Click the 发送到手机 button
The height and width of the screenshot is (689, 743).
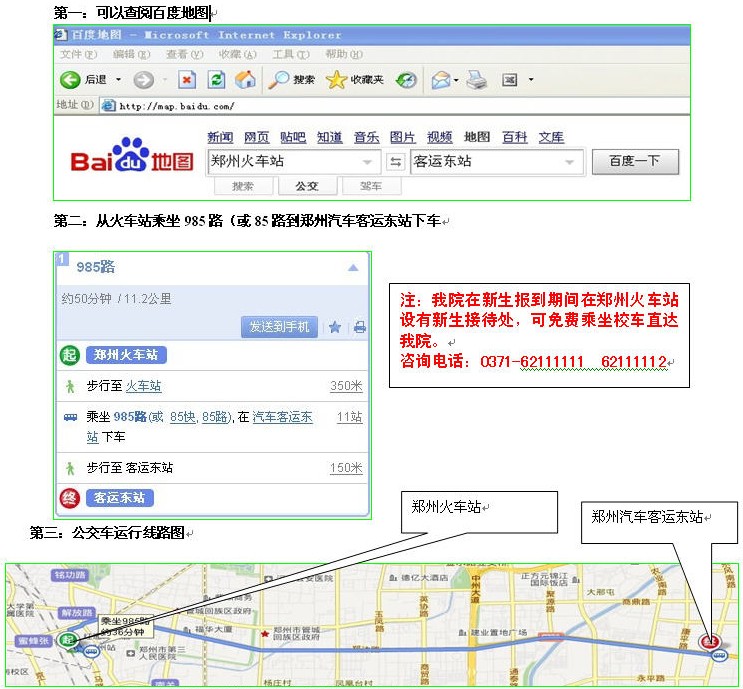279,327
